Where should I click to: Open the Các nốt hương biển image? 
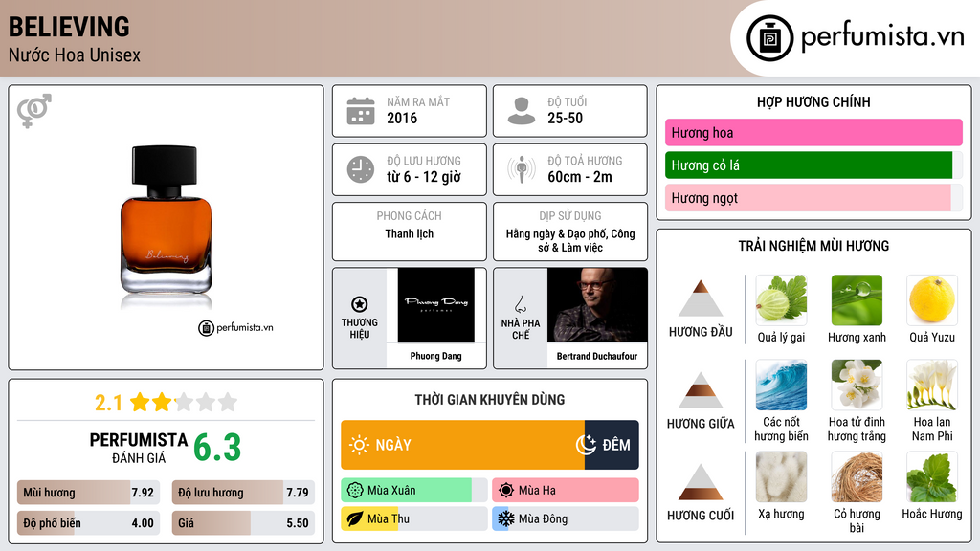(x=781, y=385)
